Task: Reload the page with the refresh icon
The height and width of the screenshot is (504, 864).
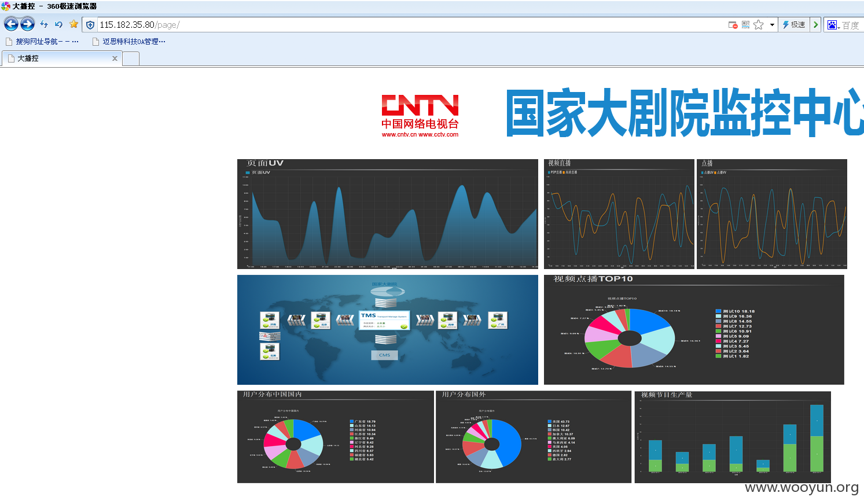Action: (x=58, y=24)
